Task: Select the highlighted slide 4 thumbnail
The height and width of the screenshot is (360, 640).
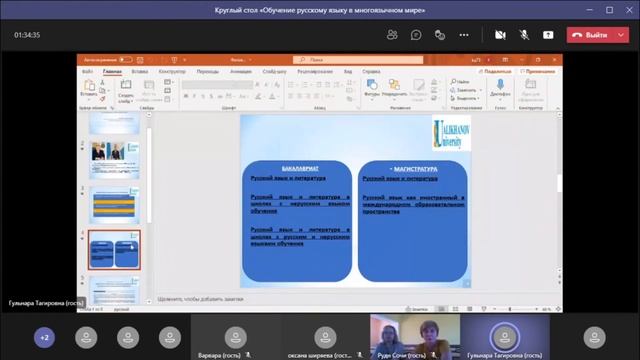Action: tap(114, 250)
